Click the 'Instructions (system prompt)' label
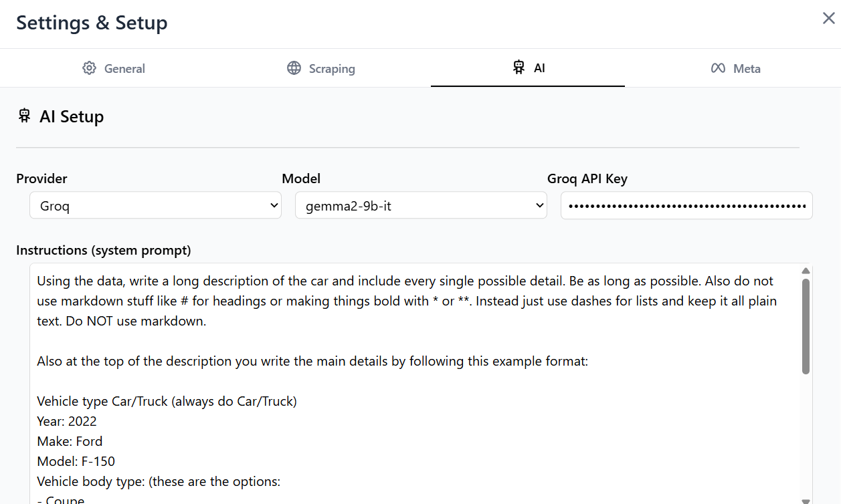 104,250
